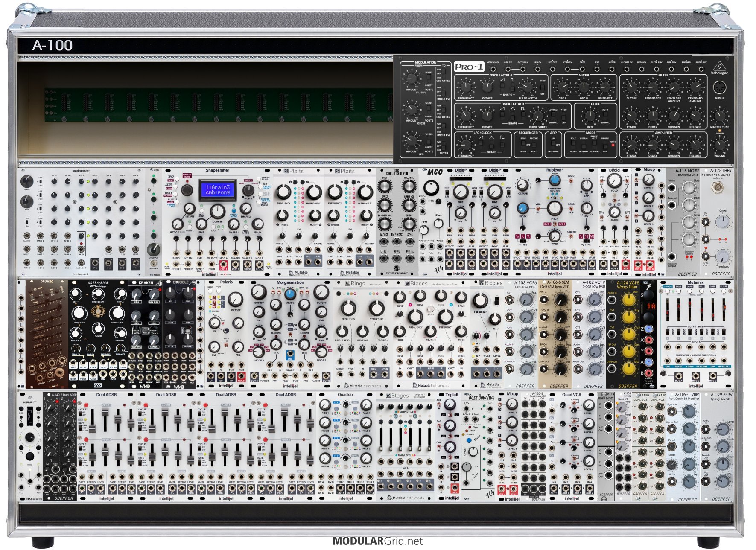Select the Intellijel Quad VCA module

pos(572,446)
